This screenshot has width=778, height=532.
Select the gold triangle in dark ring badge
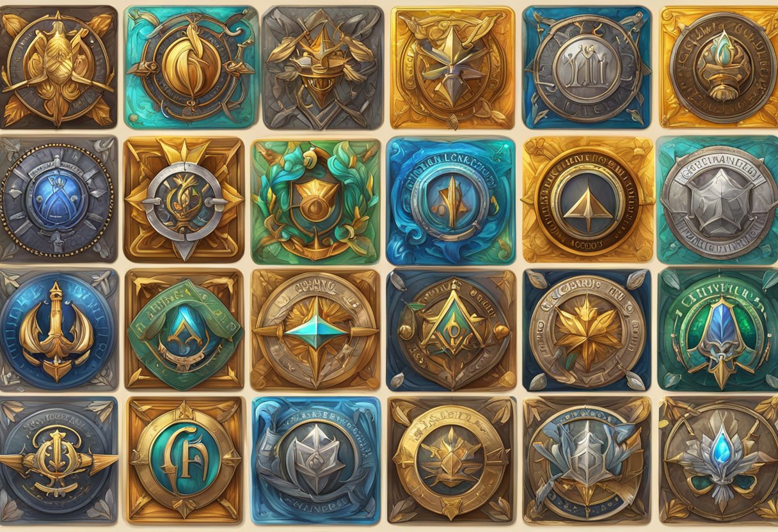pyautogui.click(x=588, y=199)
